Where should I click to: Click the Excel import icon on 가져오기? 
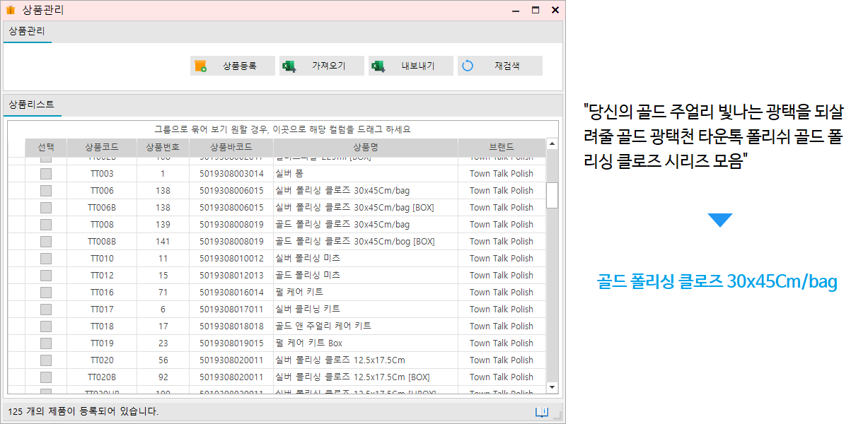tap(289, 66)
